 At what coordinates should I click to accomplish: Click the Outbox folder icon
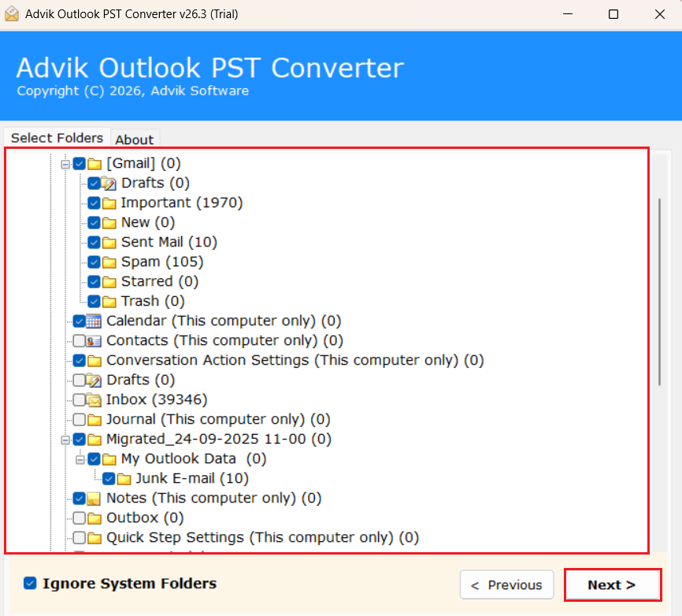tap(95, 518)
